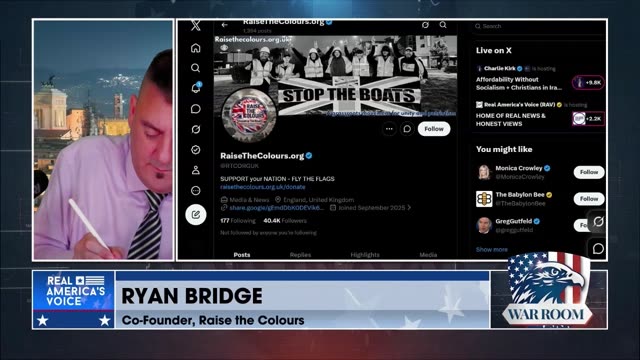
Task: Select the Replies tab
Action: 300,255
